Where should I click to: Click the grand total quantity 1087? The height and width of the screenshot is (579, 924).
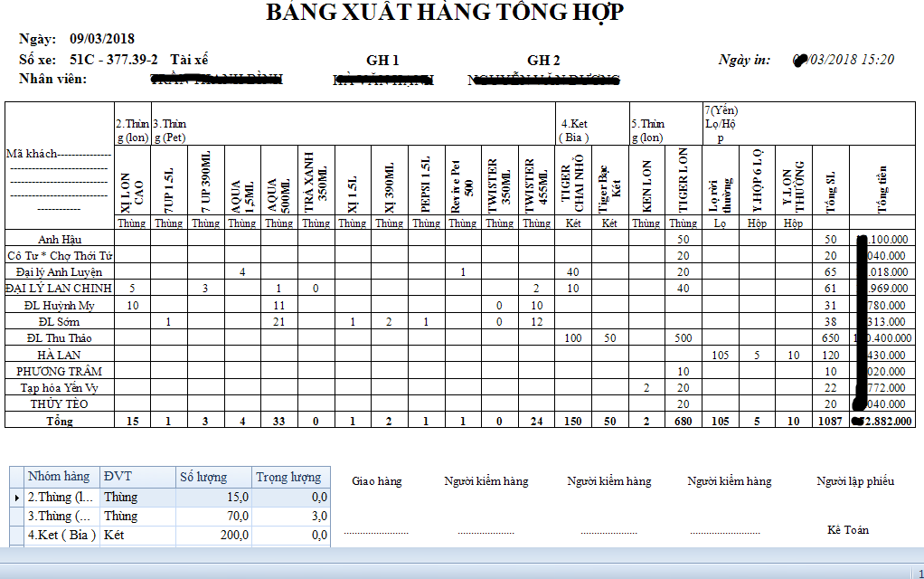[830, 421]
